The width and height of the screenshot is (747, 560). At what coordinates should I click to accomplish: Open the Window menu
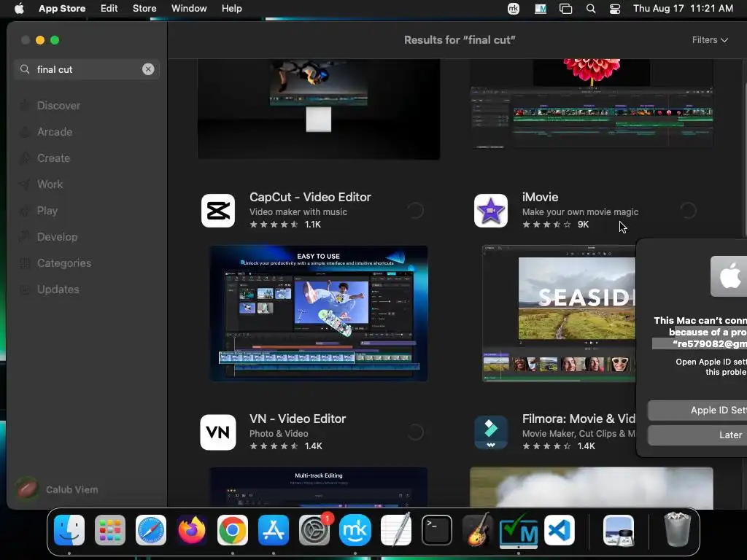(x=189, y=9)
